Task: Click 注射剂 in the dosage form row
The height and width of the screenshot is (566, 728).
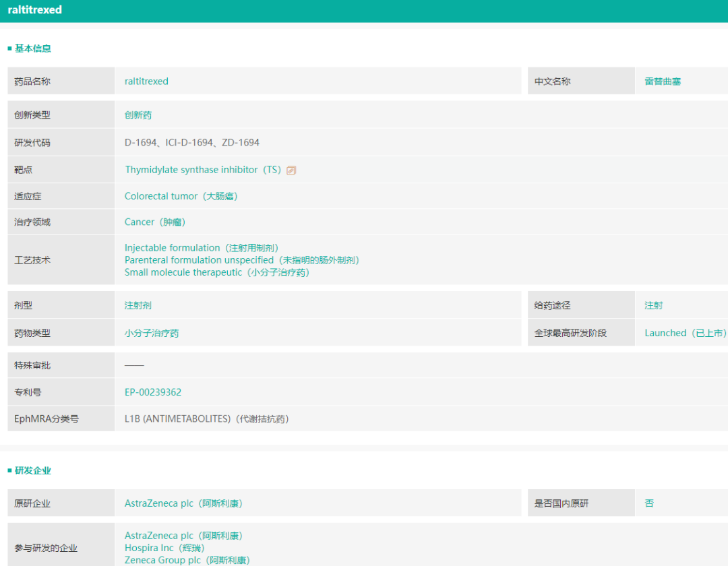Action: (x=138, y=305)
